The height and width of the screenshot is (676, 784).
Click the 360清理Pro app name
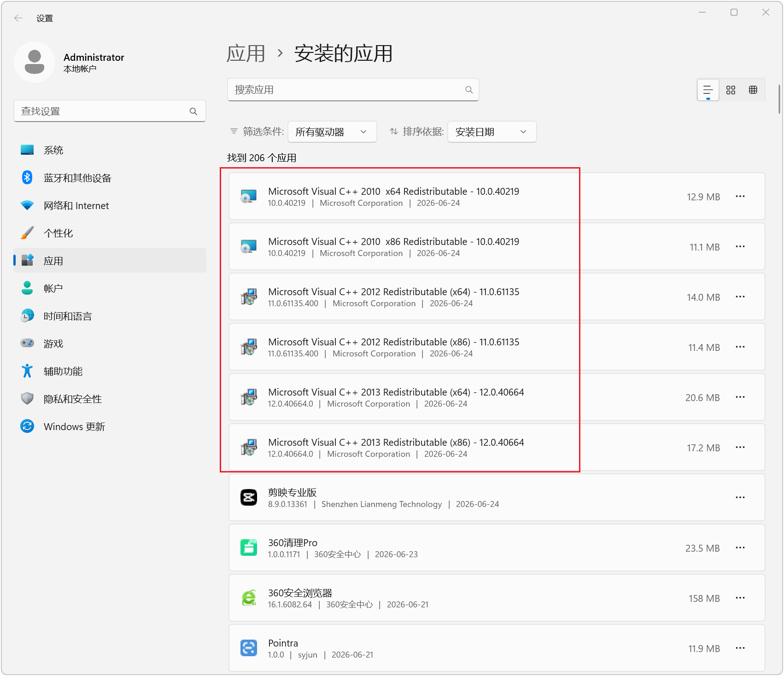pyautogui.click(x=293, y=543)
